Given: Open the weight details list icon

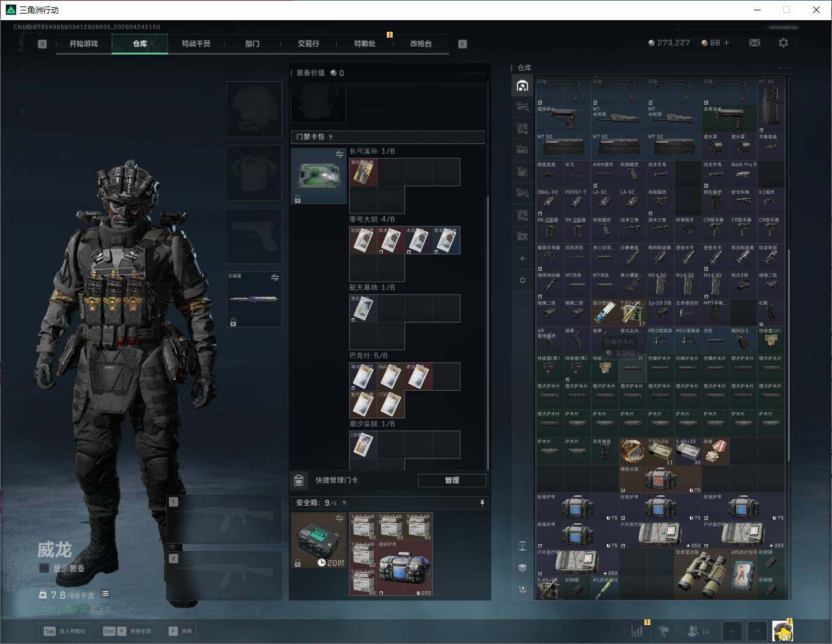Looking at the screenshot, I should (x=105, y=594).
